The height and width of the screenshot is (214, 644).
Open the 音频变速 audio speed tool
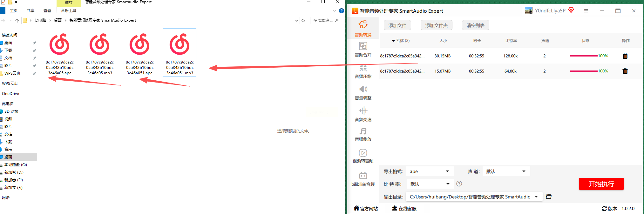(363, 114)
